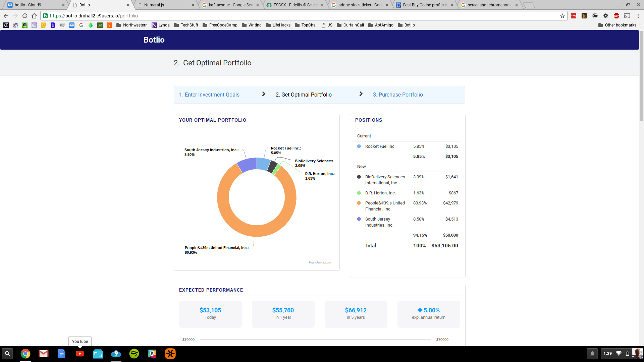Viewport: 644px width, 362px height.
Task: Open Gmail from the shelf
Action: 44,354
